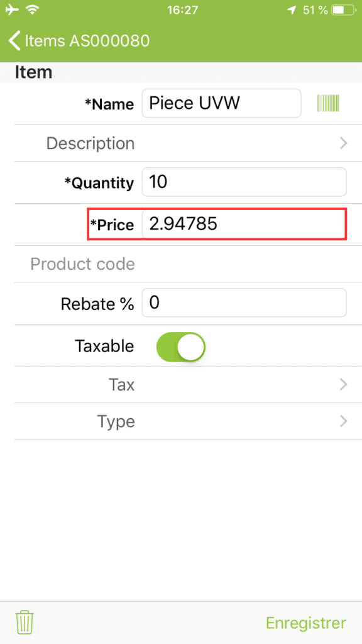This screenshot has width=362, height=644.
Task: Tap the location arrow status icon
Action: 292,10
